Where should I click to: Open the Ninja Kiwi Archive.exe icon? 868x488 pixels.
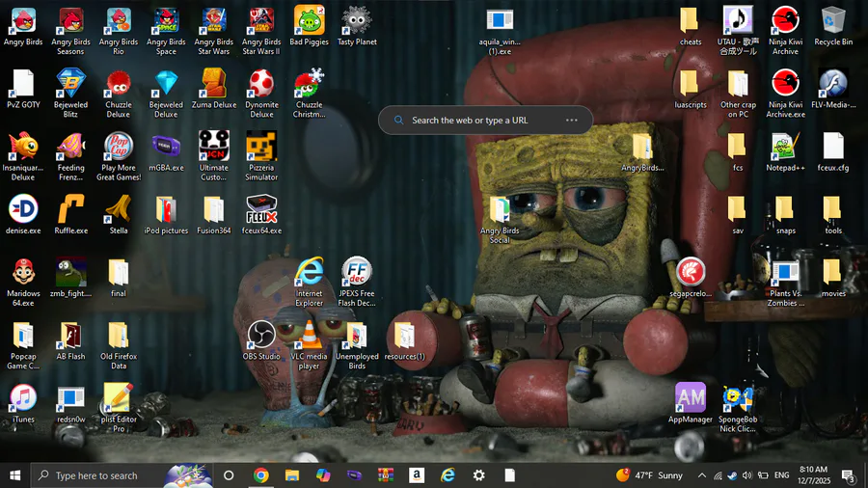785,93
